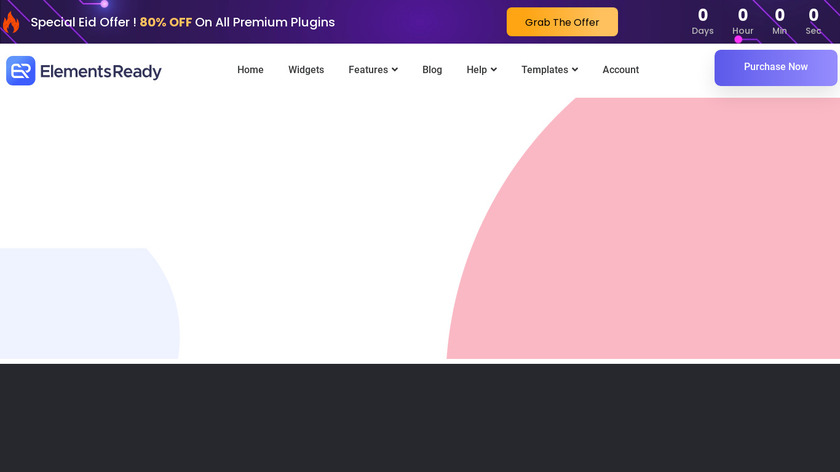
Task: Go to the Home menu item
Action: click(x=250, y=70)
